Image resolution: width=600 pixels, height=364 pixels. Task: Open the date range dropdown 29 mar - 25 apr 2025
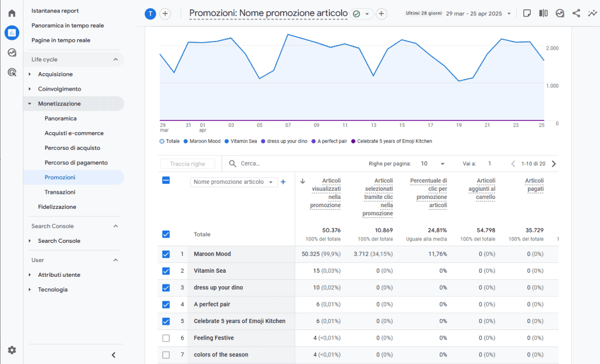pyautogui.click(x=478, y=13)
